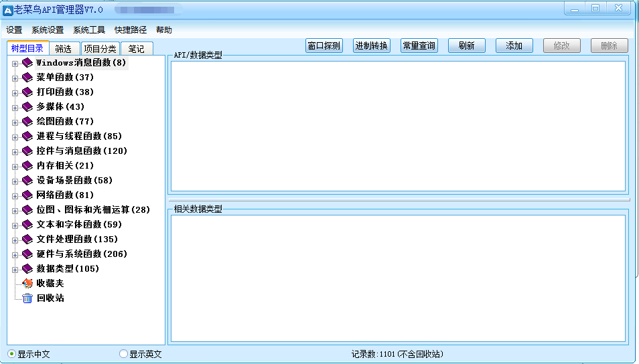Click the 添加 button
639x364 pixels.
click(514, 45)
